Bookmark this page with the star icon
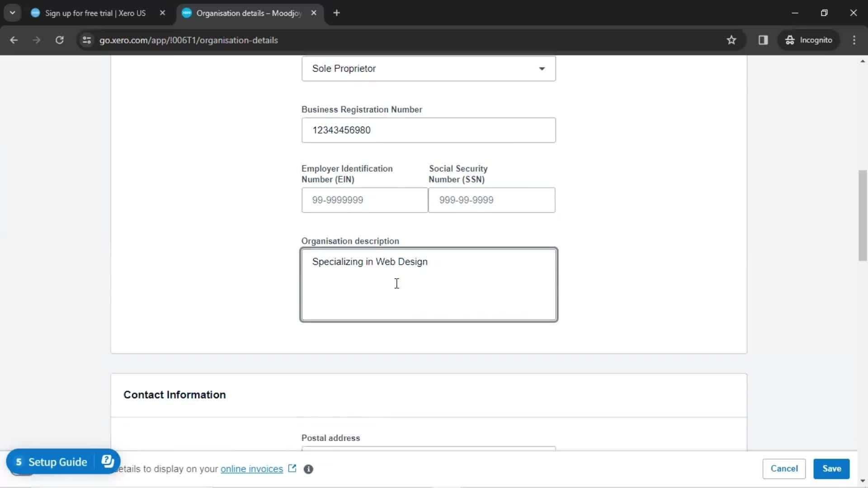 731,40
